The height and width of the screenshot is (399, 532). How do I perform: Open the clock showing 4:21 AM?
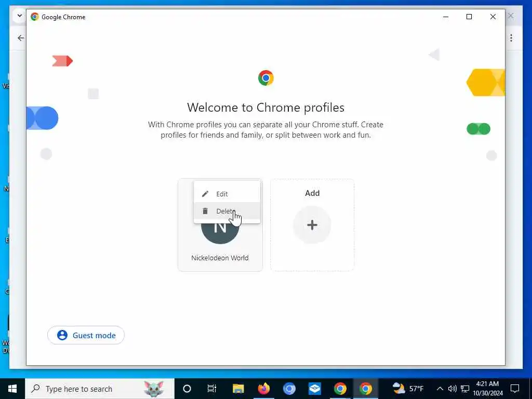(x=487, y=389)
